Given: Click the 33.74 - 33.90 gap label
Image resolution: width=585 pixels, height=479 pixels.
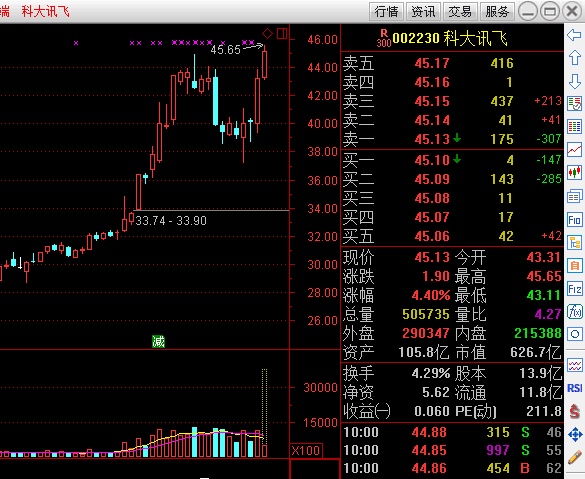Looking at the screenshot, I should coord(171,221).
